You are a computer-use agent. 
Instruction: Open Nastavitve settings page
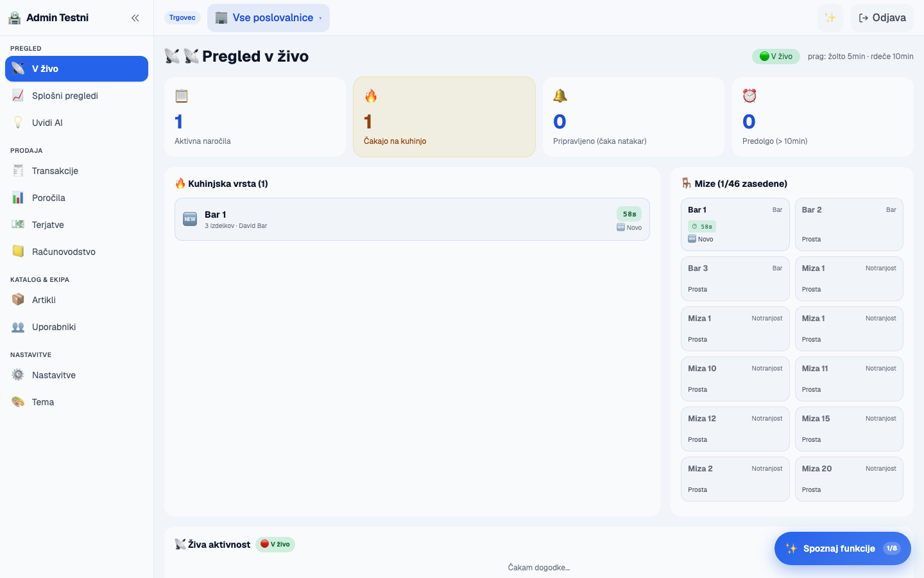tap(76, 375)
